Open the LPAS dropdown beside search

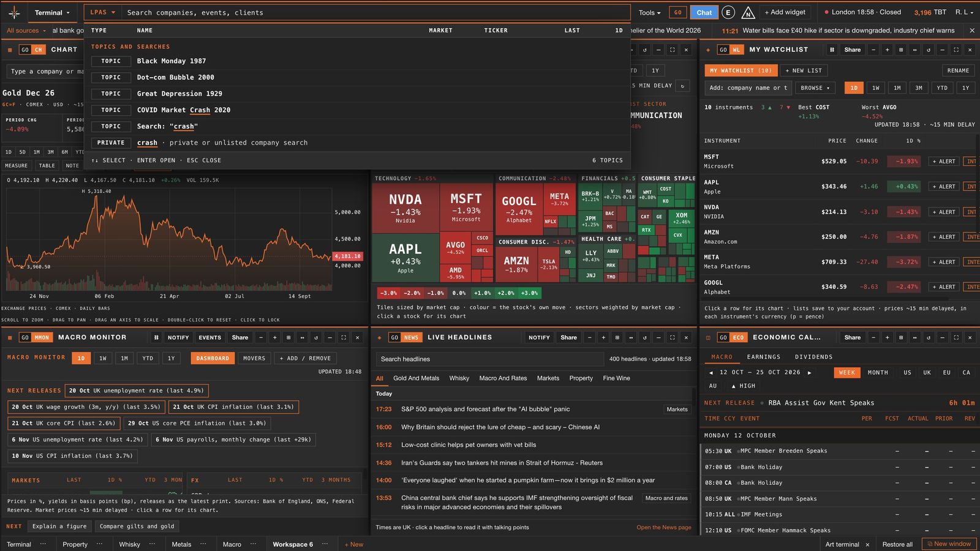point(102,12)
